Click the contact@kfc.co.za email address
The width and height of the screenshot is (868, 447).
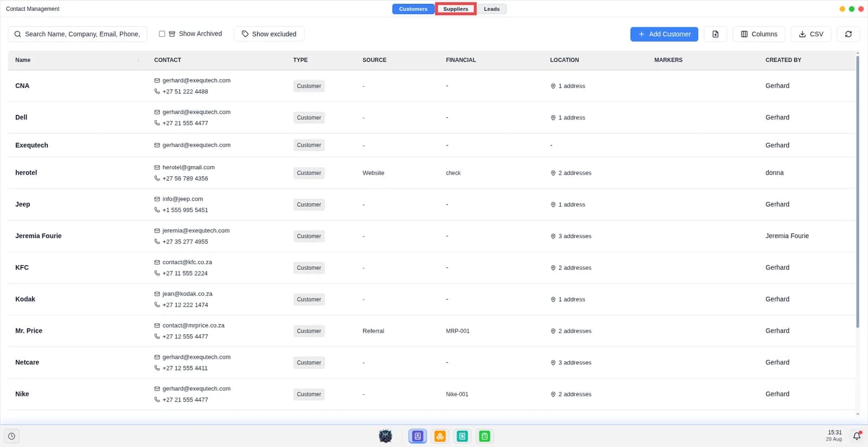point(187,263)
